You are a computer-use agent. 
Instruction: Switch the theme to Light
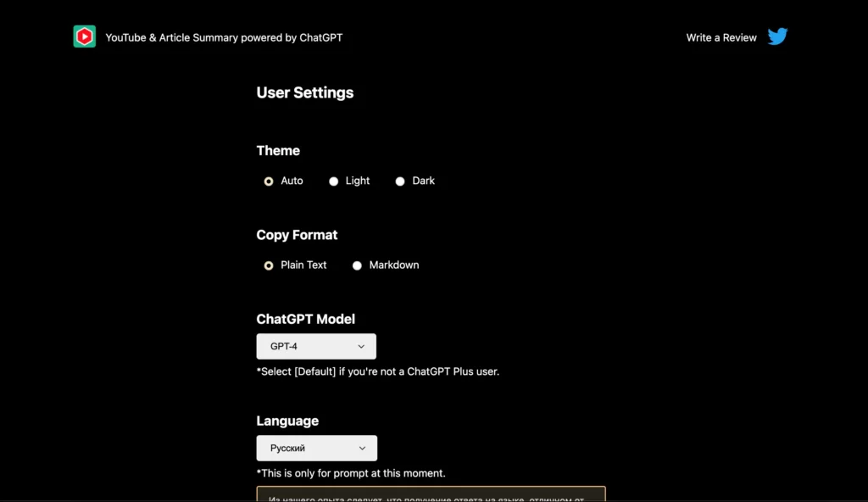click(x=334, y=181)
